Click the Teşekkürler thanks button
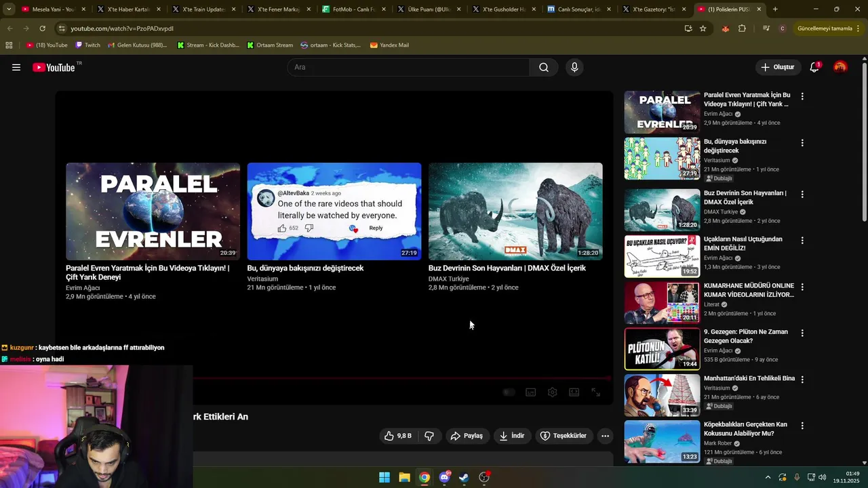868x488 pixels. 563,436
